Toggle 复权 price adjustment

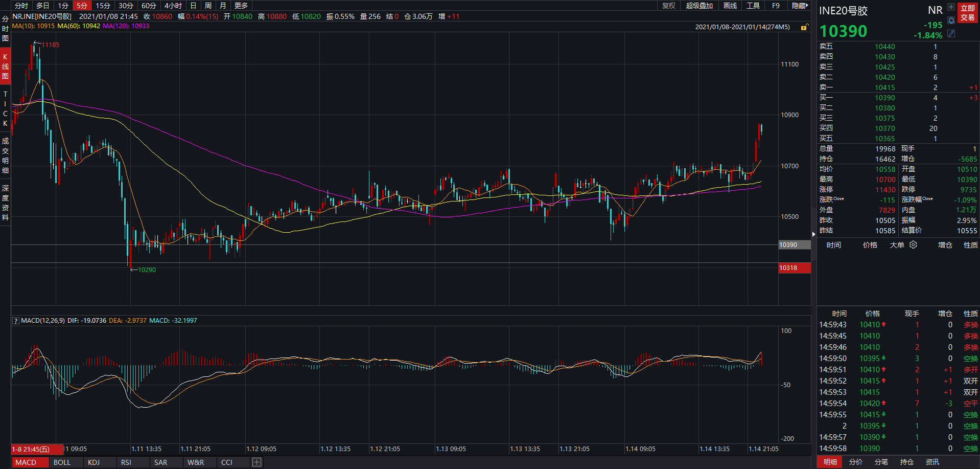click(668, 6)
